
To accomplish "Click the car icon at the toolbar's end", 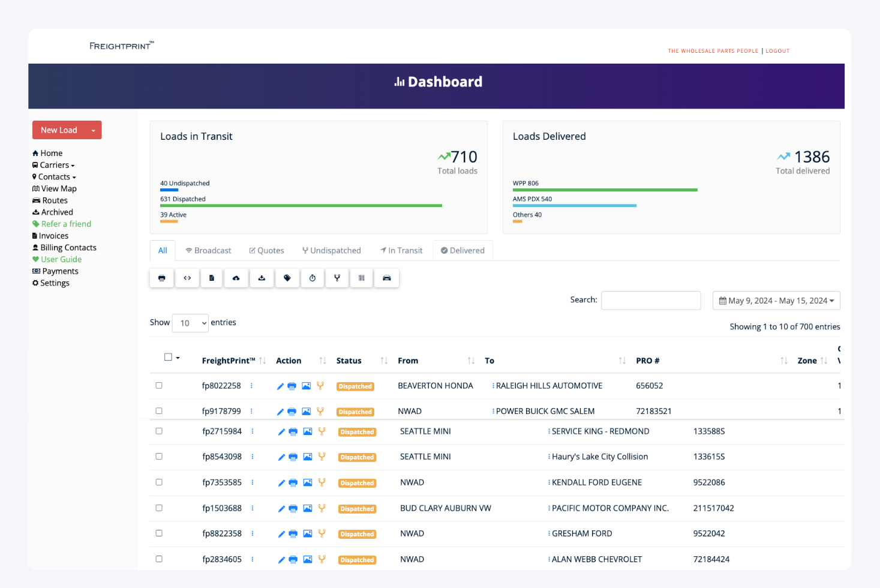I will coord(386,278).
